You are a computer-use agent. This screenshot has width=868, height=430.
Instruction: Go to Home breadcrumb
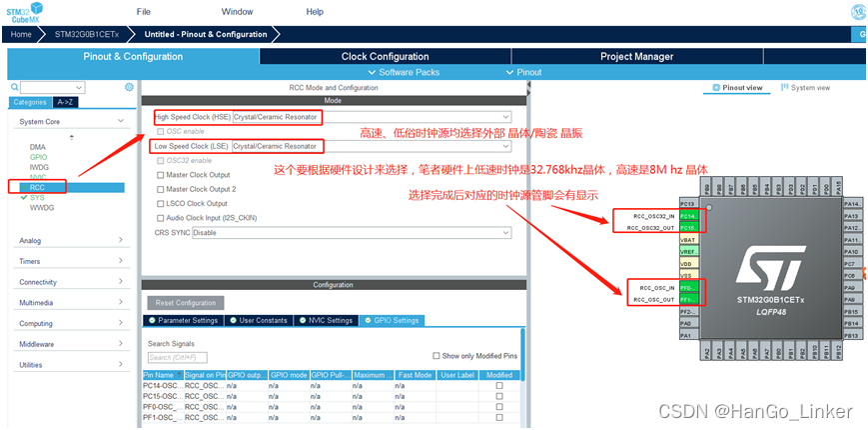21,34
